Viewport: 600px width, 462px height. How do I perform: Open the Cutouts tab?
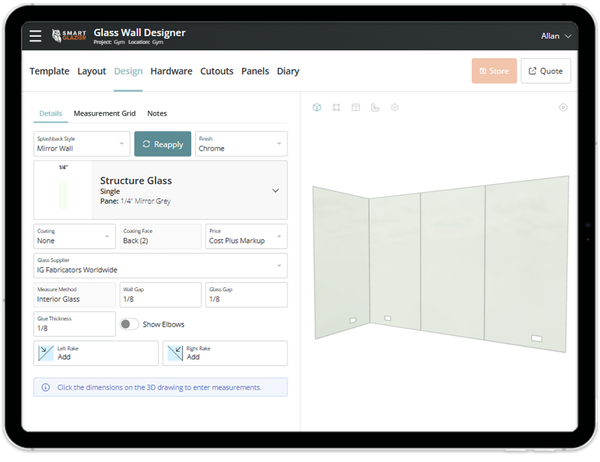click(x=217, y=71)
